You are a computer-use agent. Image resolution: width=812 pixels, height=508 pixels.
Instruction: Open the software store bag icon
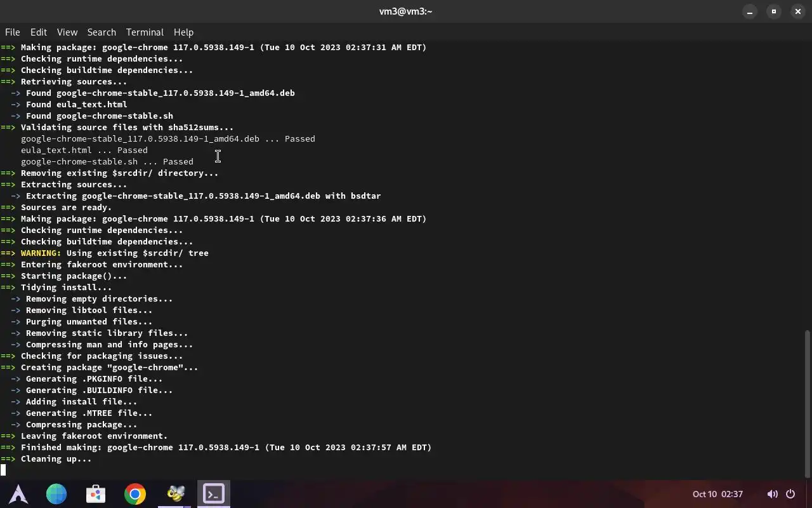[x=96, y=494]
